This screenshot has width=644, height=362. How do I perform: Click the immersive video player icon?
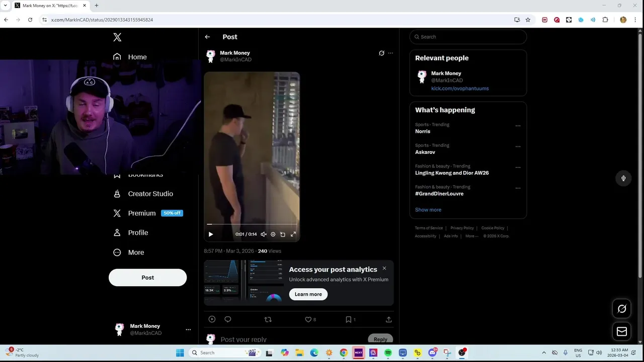pyautogui.click(x=212, y=319)
